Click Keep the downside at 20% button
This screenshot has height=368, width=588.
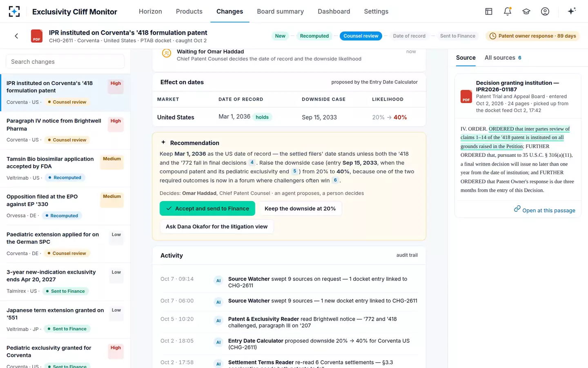coord(300,209)
